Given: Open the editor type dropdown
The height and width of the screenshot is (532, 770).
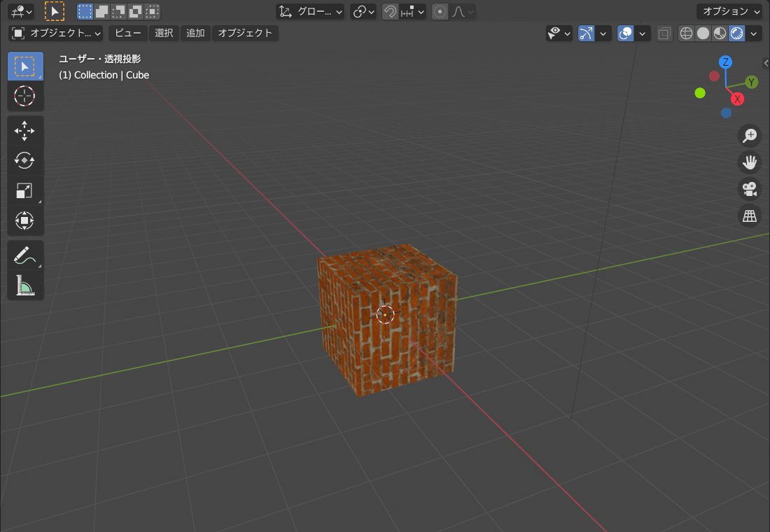Looking at the screenshot, I should click(x=21, y=11).
